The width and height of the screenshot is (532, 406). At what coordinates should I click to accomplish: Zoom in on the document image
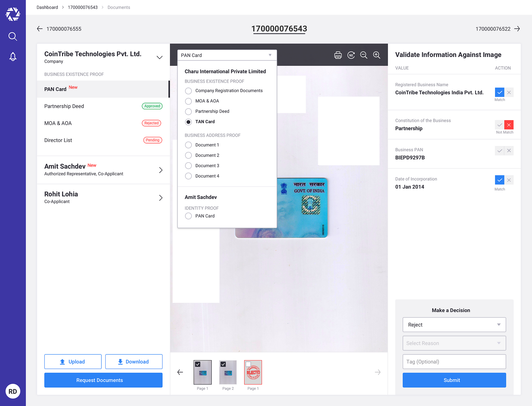click(x=376, y=55)
